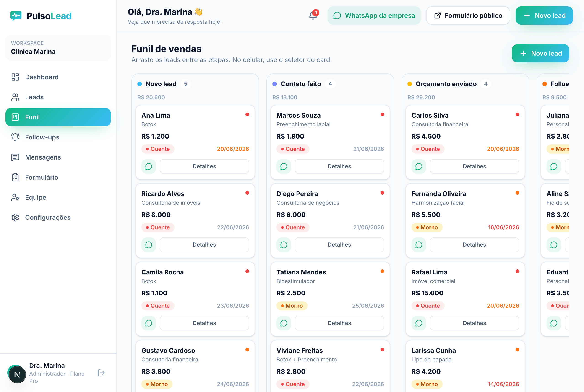Click Dra. Marina's profile avatar

tap(17, 374)
